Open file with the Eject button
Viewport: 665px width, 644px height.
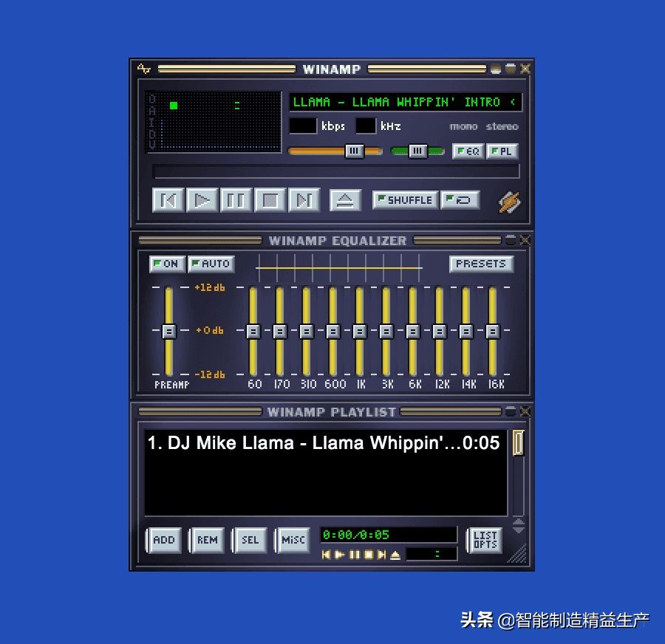pyautogui.click(x=345, y=200)
